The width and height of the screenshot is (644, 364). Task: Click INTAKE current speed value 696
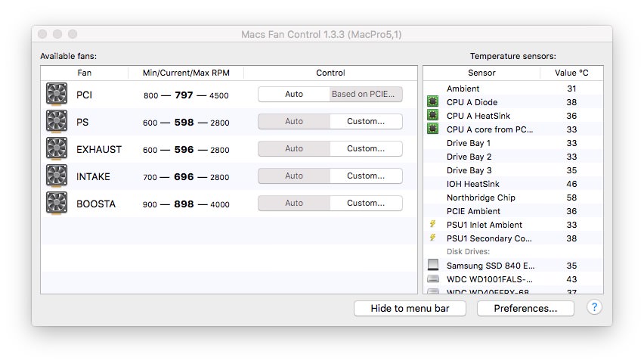click(x=184, y=176)
